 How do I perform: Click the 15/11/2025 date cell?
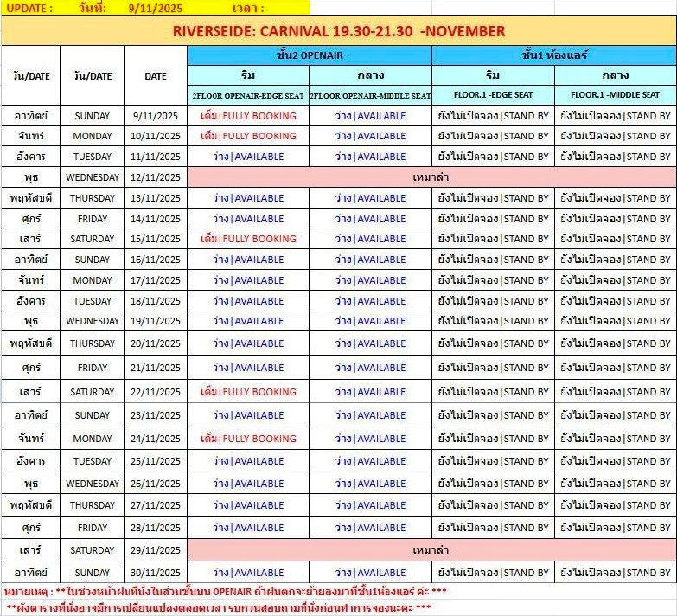point(156,239)
